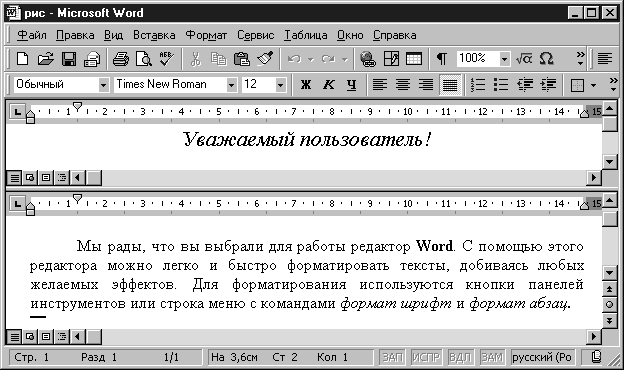Switch lower pane to web layout view
This screenshot has height=370, width=624.
(30, 337)
